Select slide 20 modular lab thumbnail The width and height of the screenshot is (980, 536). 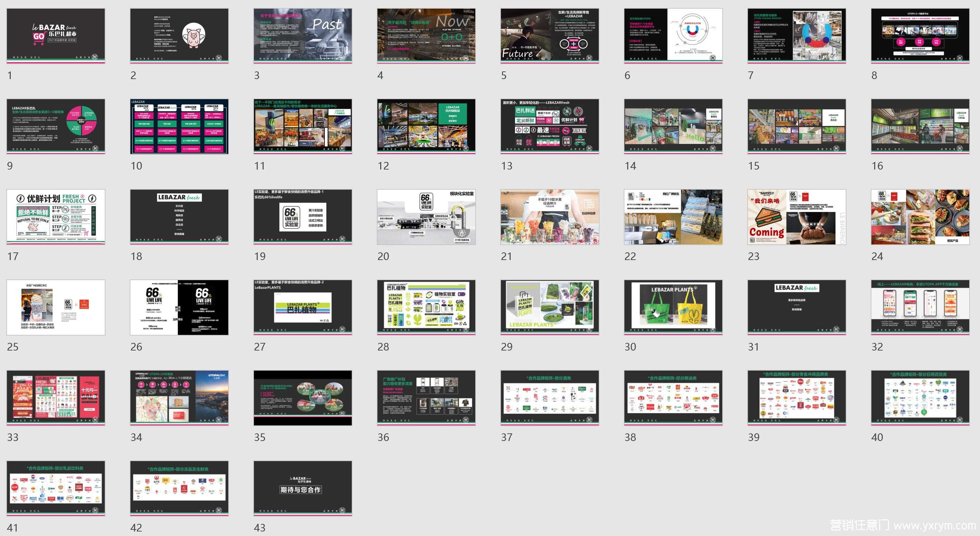tap(426, 217)
